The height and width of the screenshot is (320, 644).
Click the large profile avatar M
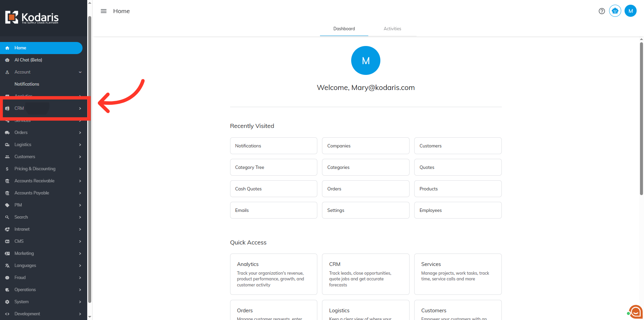pyautogui.click(x=366, y=60)
